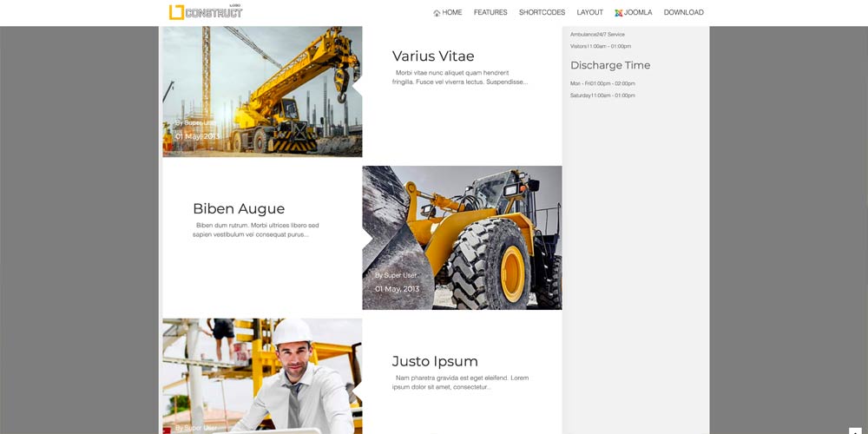Go to the Joomla menu item
The image size is (868, 434).
638,13
